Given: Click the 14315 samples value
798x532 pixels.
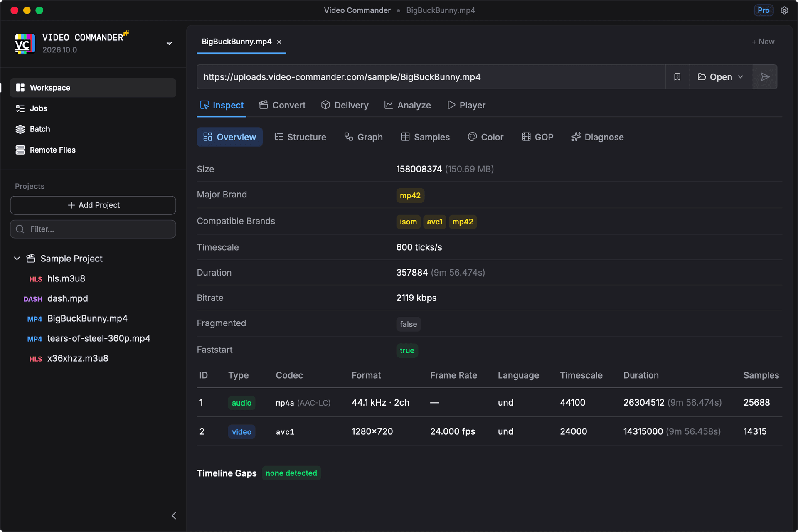Looking at the screenshot, I should point(755,431).
